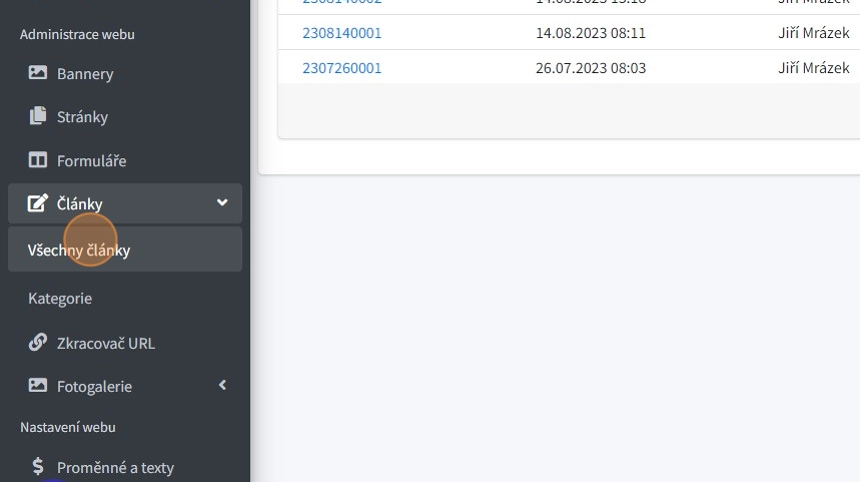Click the edit pencil icon by Články

[38, 204]
